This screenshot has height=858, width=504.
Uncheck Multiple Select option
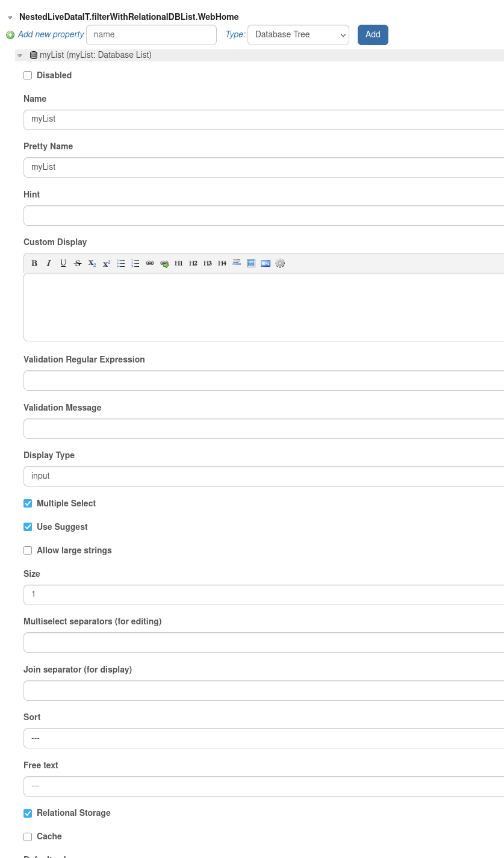pos(28,503)
